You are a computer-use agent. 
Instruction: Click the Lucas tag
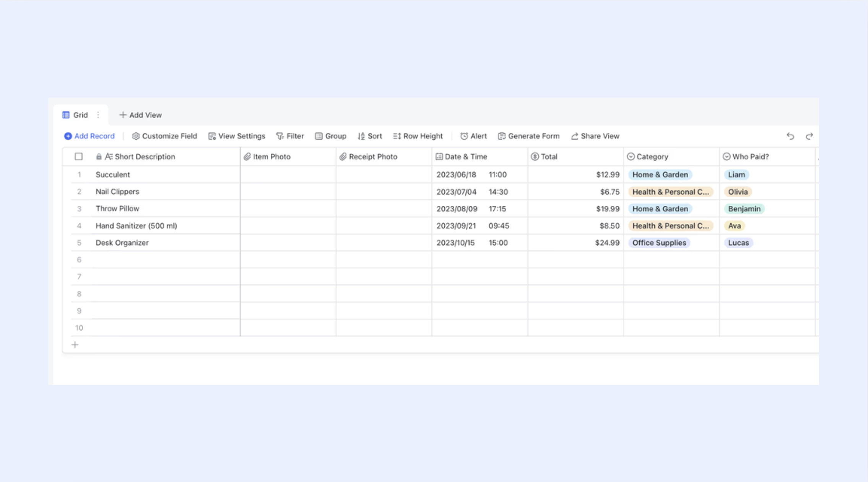point(738,243)
